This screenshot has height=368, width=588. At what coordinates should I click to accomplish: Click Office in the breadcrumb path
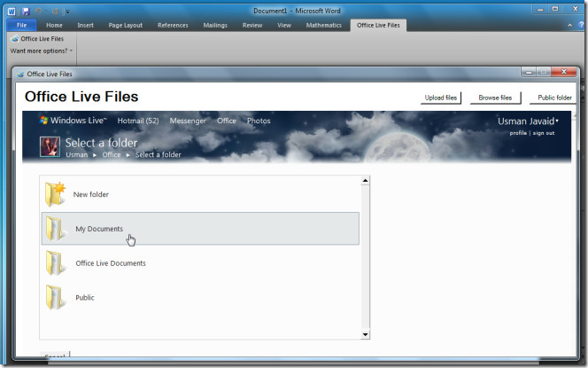click(x=112, y=154)
